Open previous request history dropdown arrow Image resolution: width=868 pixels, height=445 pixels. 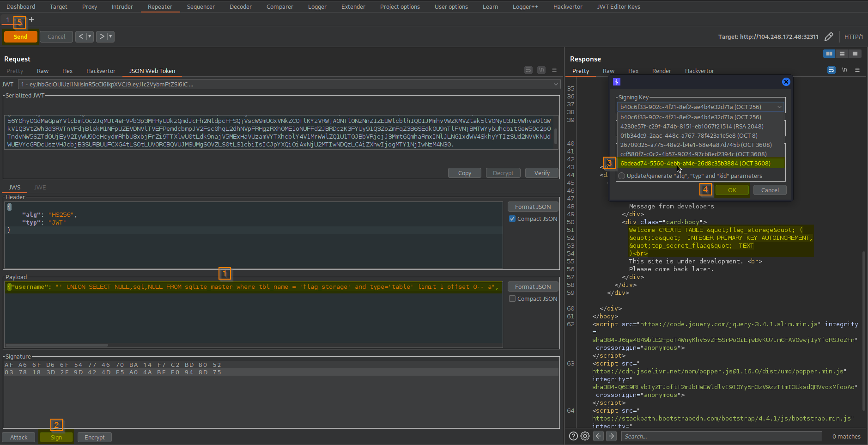(x=90, y=37)
